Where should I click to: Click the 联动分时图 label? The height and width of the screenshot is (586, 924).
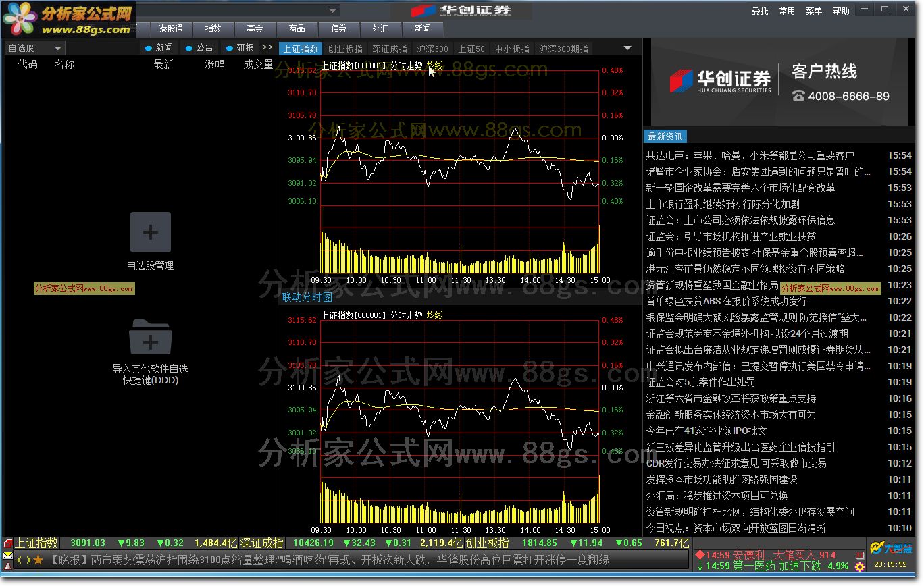click(x=307, y=297)
